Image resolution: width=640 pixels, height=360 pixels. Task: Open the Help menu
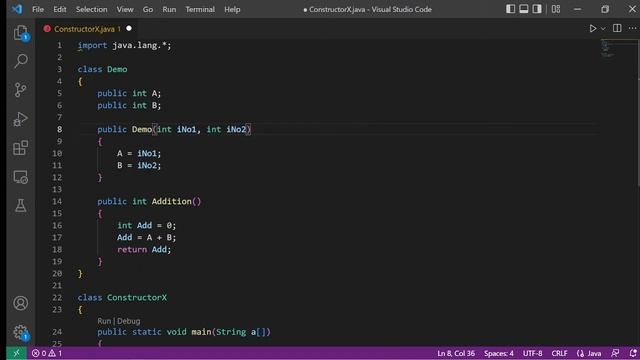tap(232, 9)
